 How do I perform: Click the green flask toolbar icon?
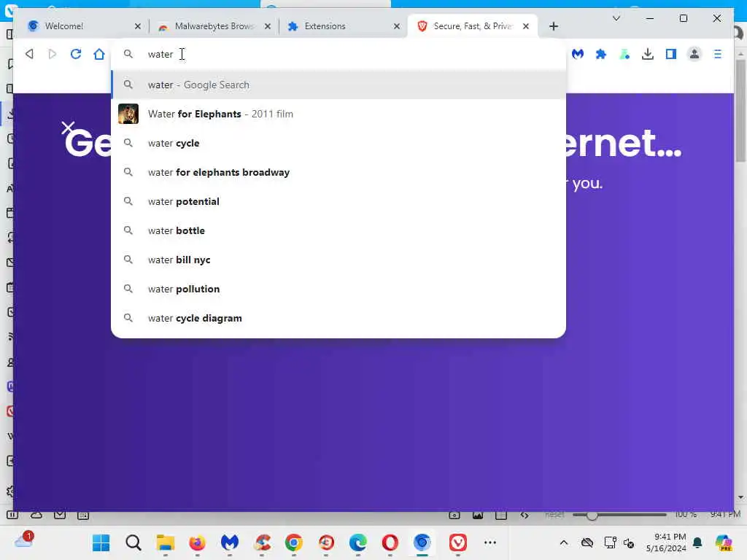click(624, 54)
